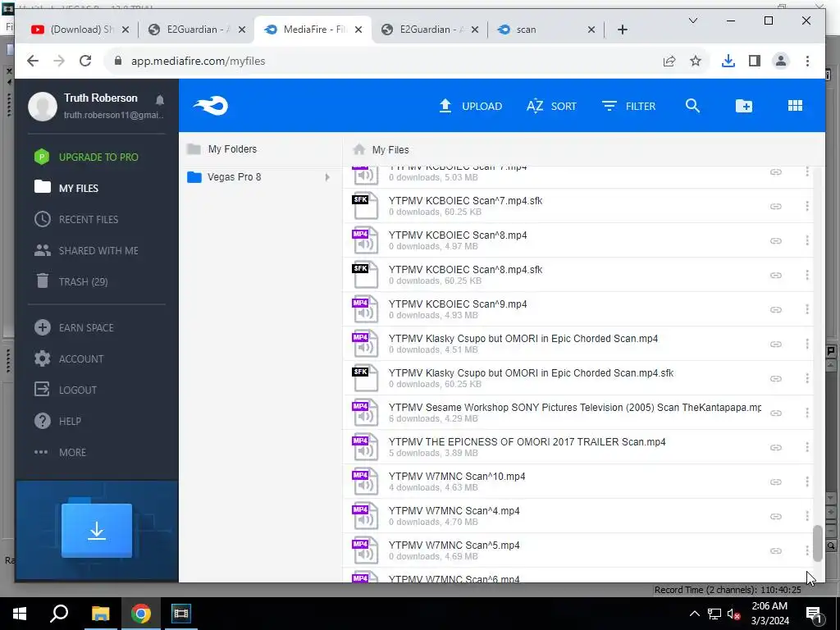The height and width of the screenshot is (630, 840).
Task: Reload the MediaFire page
Action: click(x=85, y=61)
